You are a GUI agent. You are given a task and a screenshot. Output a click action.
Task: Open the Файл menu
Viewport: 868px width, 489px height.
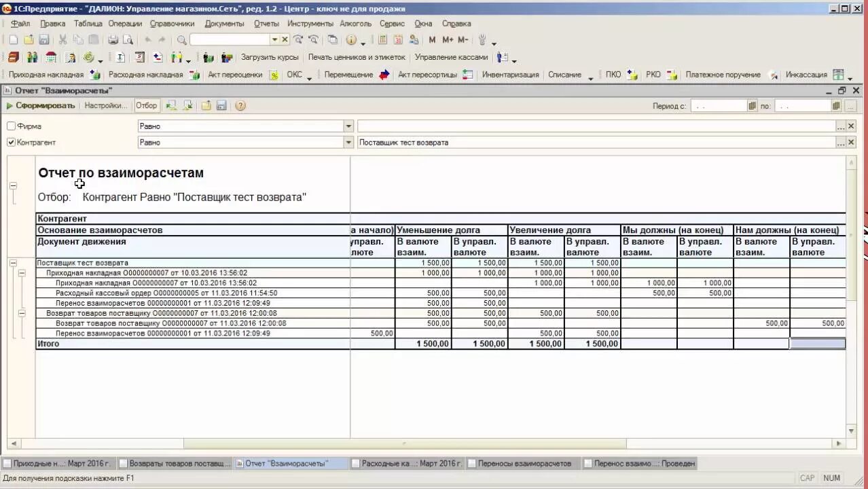tap(20, 23)
